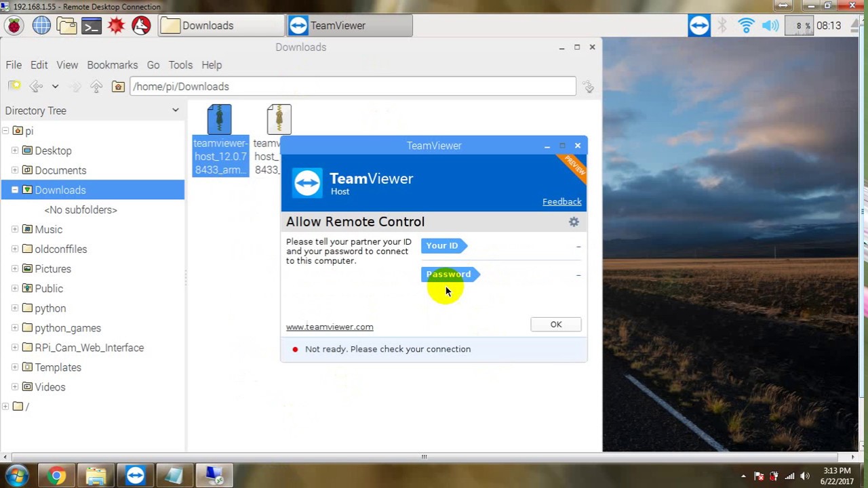868x488 pixels.
Task: Open the WiFi network menu
Action: 746,26
